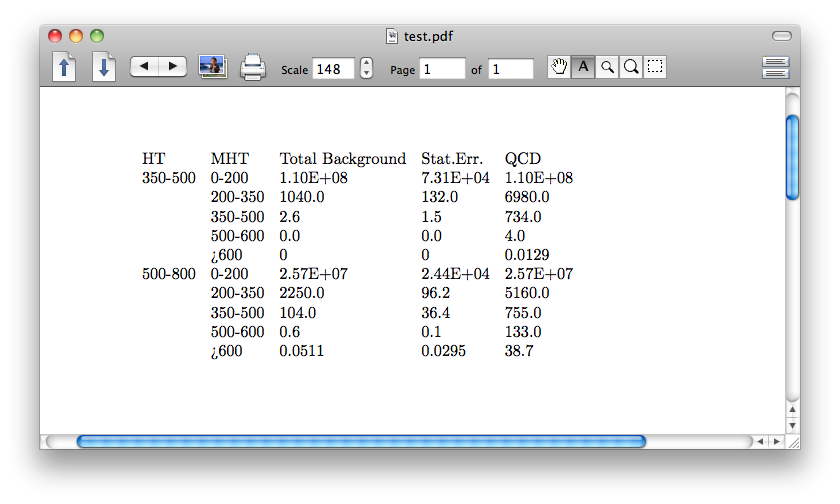Click the value '1040.0'
The width and height of the screenshot is (840, 504).
click(x=302, y=197)
